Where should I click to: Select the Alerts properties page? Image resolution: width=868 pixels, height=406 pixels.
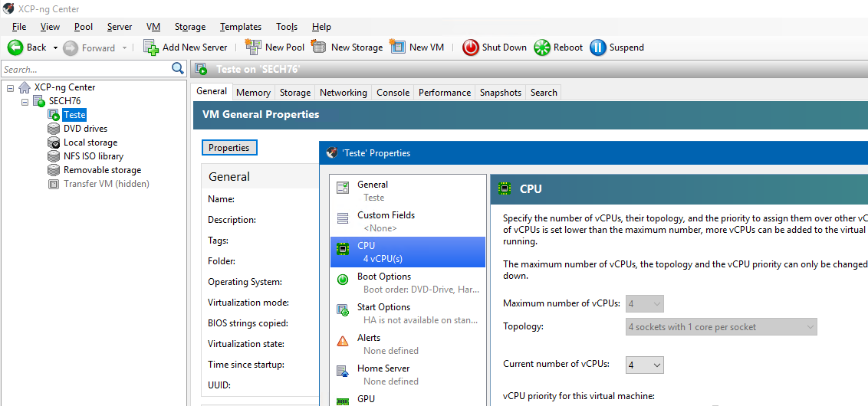[407, 343]
